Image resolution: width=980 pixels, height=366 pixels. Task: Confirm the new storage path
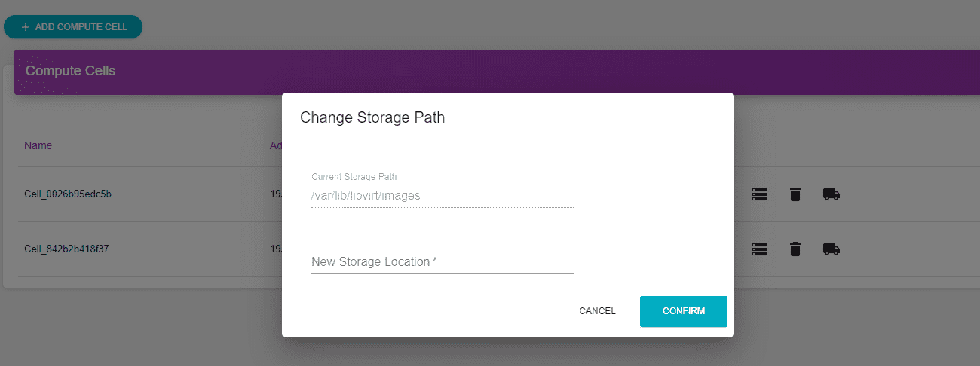pos(683,311)
